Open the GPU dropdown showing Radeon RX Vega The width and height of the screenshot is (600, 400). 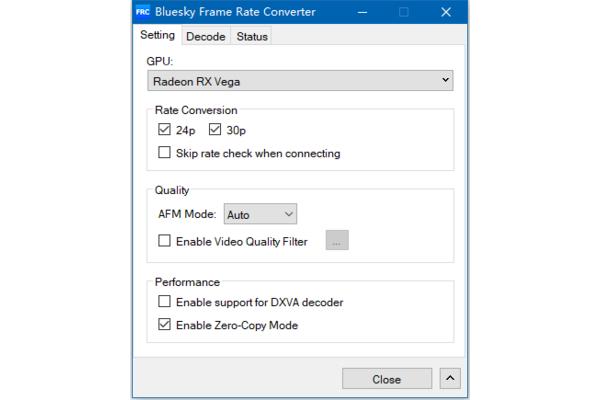point(300,81)
